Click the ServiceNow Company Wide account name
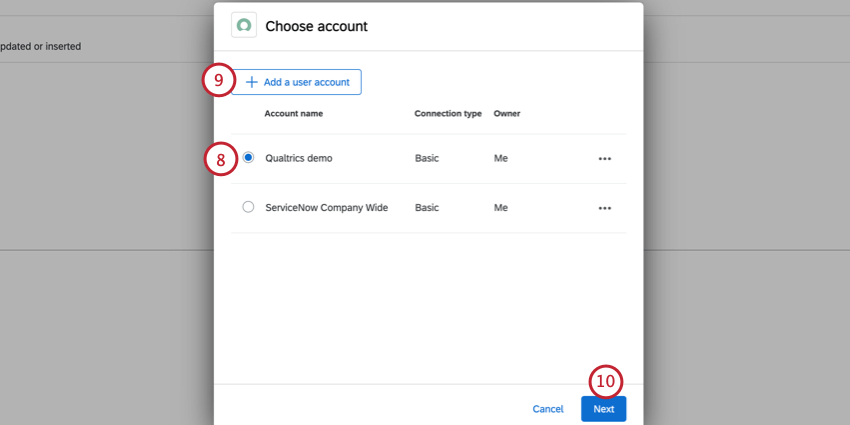 326,208
